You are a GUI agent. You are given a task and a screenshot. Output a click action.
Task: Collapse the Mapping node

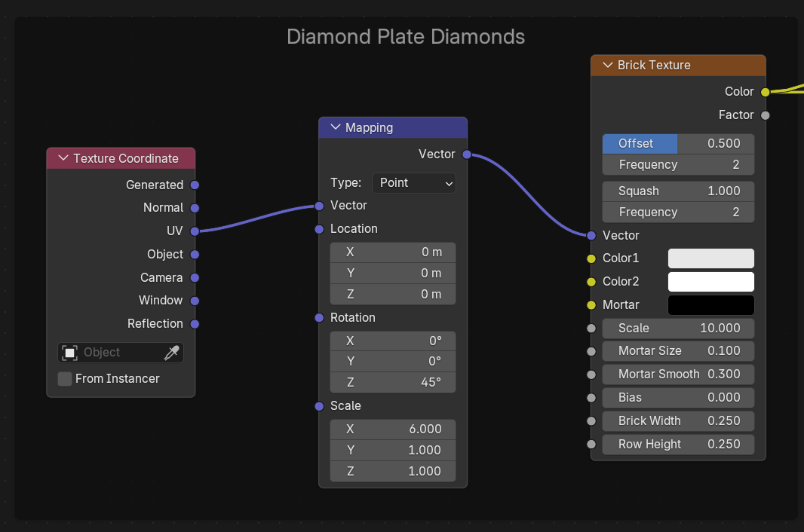pos(336,127)
